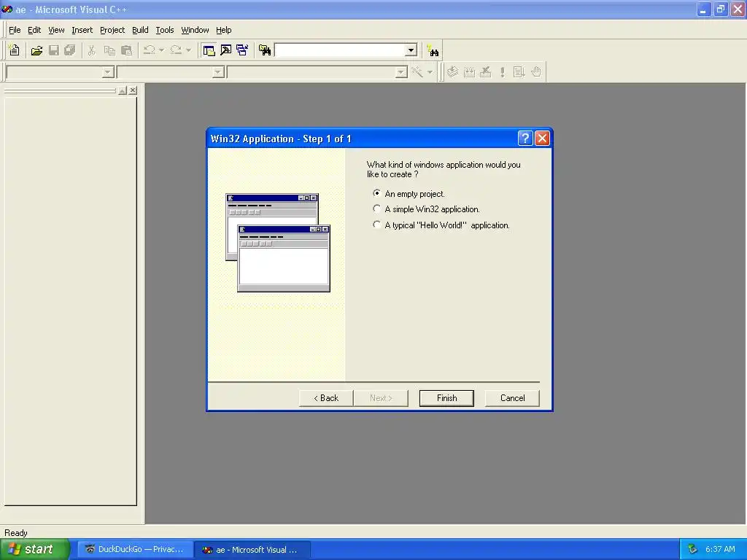Toggle the Output window icon
Image resolution: width=747 pixels, height=560 pixels.
tap(226, 50)
